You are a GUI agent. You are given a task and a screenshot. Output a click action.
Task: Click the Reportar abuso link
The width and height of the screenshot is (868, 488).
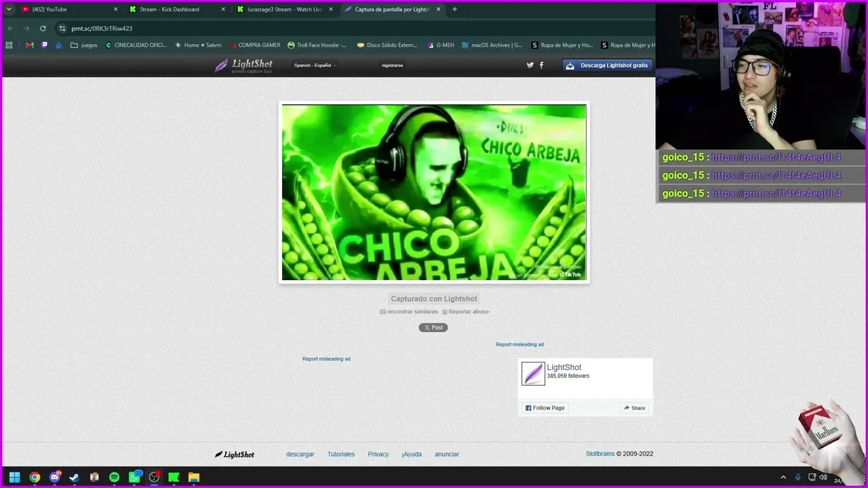point(465,312)
